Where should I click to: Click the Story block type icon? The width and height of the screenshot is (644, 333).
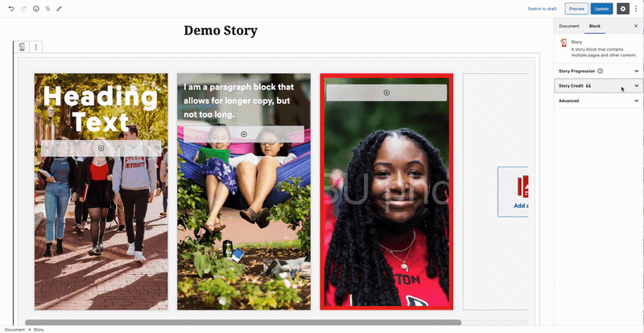point(22,47)
